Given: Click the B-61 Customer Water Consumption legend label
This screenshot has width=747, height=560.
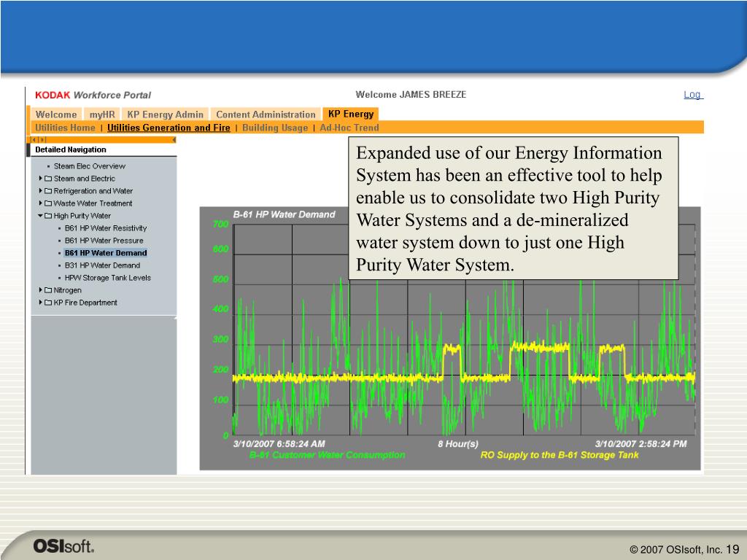Looking at the screenshot, I should pyautogui.click(x=328, y=455).
